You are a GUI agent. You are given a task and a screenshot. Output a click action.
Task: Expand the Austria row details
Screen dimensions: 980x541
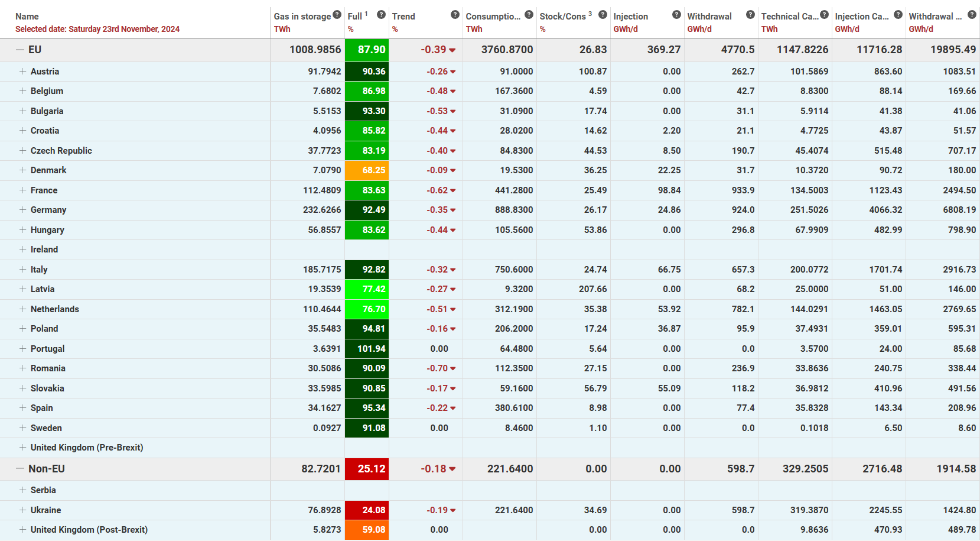coord(22,72)
